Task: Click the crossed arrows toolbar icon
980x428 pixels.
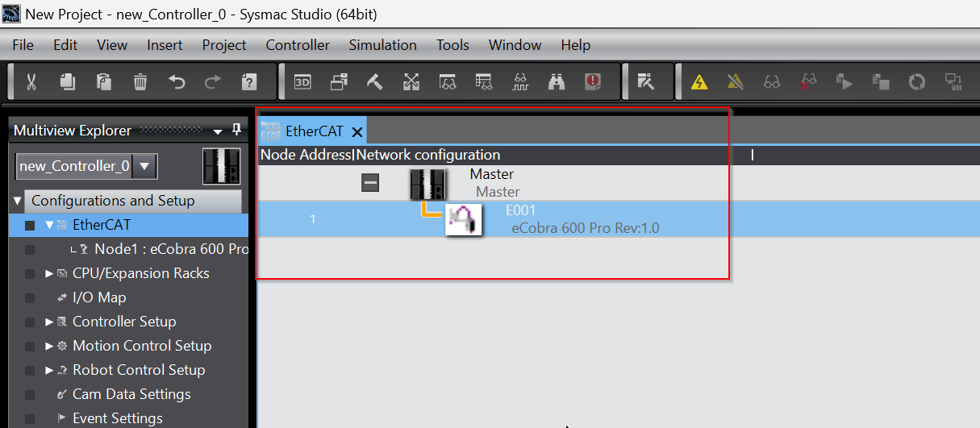Action: coord(411,81)
